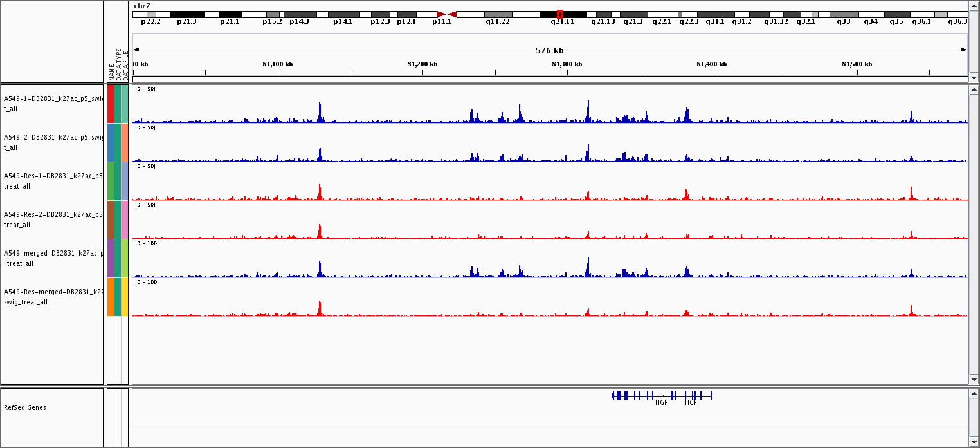
Task: Click the q11.22 band on chromosome 7
Action: (x=498, y=14)
